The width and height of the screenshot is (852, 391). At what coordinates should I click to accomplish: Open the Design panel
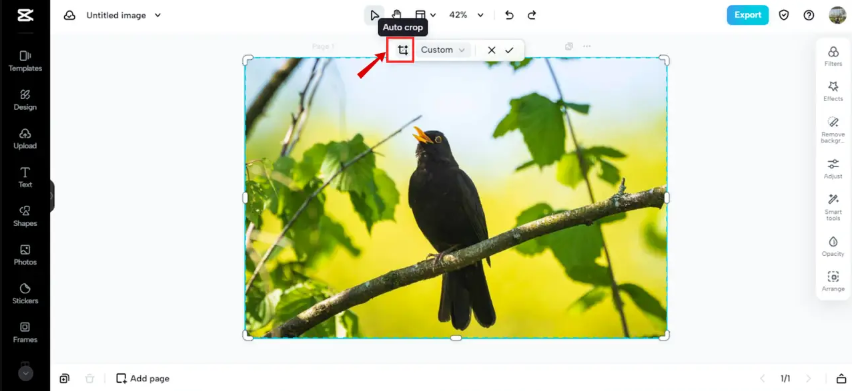pos(25,100)
